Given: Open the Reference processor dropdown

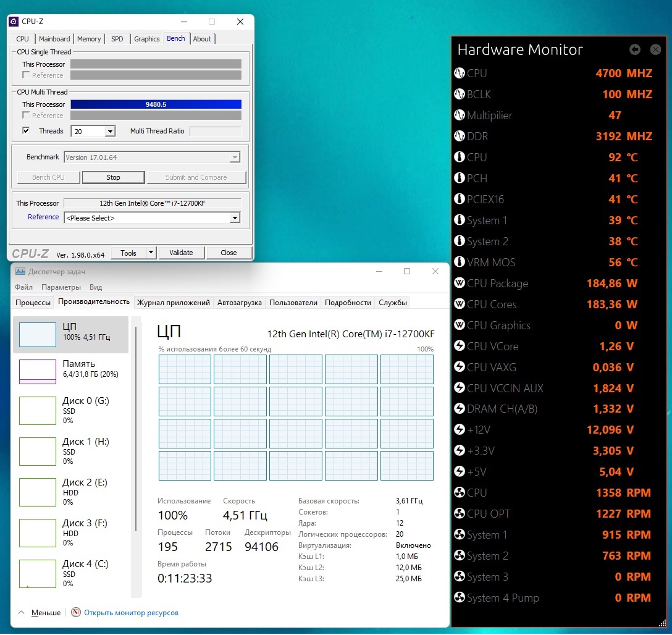Looking at the screenshot, I should [235, 218].
